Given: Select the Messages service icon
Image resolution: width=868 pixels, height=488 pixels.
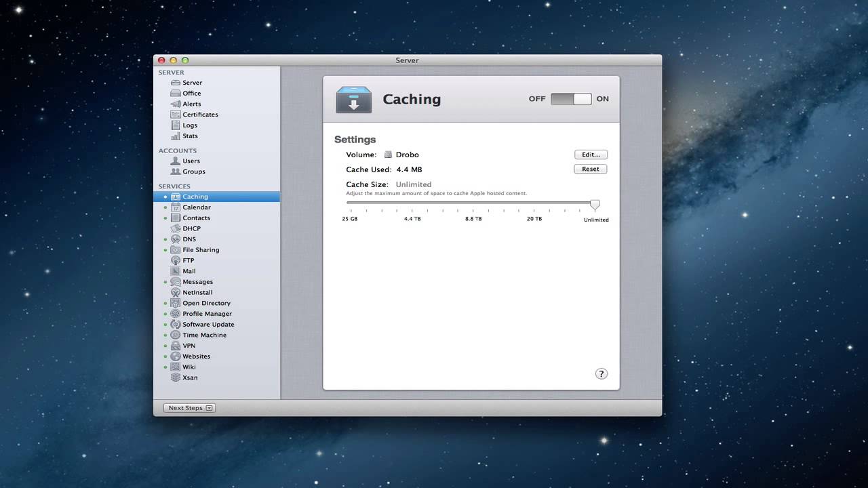Looking at the screenshot, I should (176, 282).
